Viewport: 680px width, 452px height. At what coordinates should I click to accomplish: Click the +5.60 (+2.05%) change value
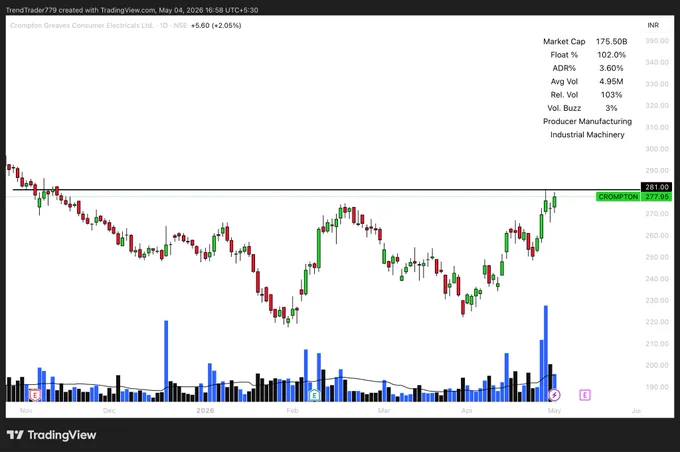tap(216, 26)
